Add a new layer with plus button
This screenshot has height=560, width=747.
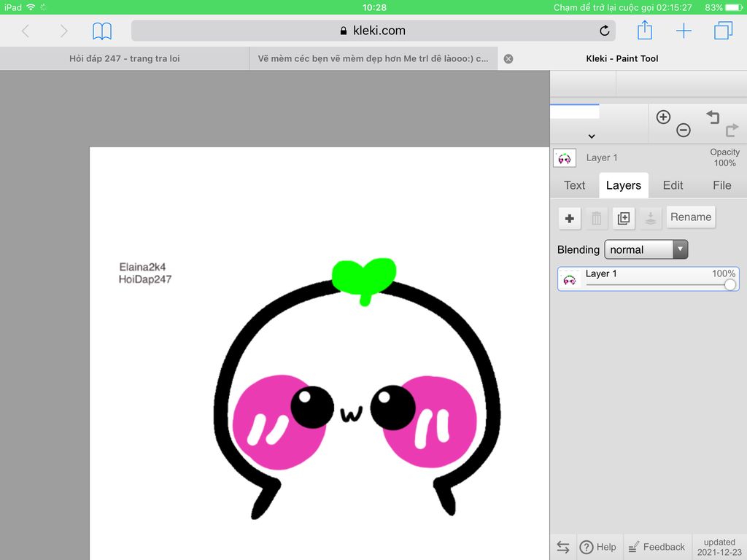[x=570, y=218]
